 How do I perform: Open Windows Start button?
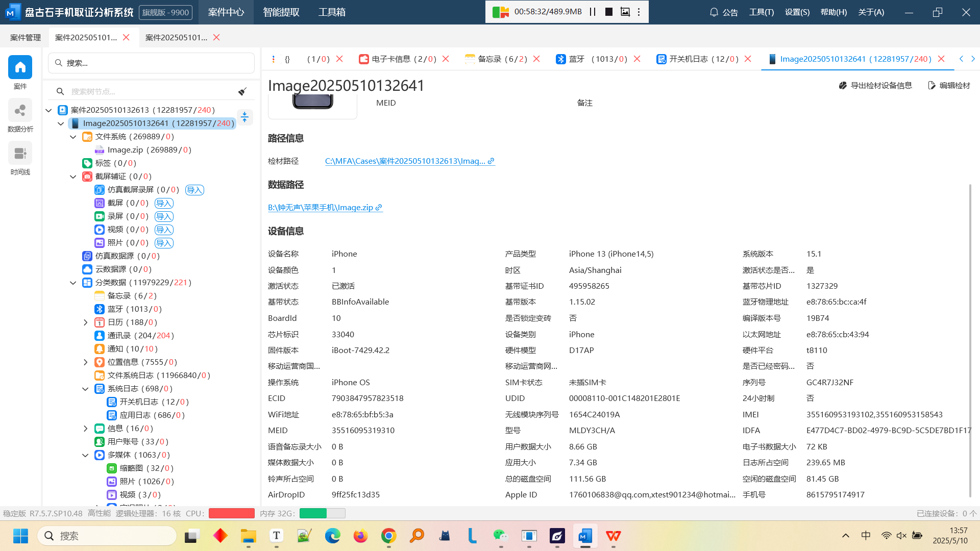[20, 536]
